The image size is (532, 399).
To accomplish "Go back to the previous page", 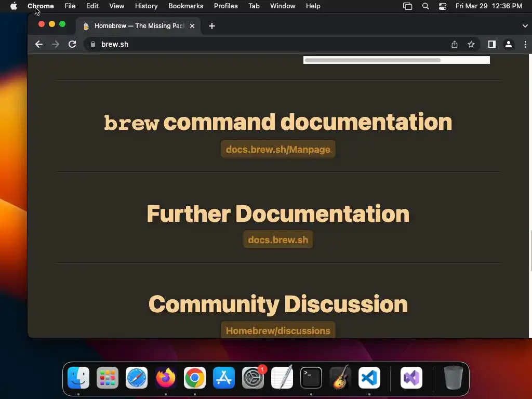I will [x=39, y=45].
